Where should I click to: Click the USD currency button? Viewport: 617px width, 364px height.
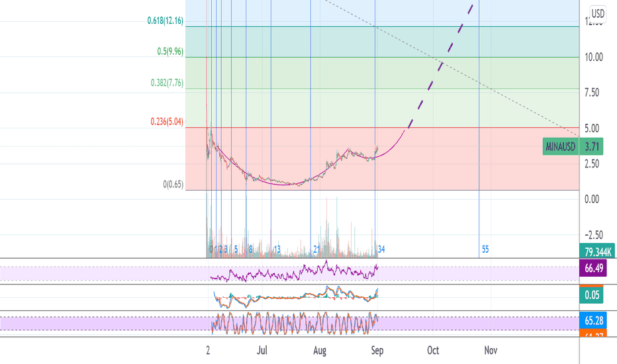[x=598, y=14]
